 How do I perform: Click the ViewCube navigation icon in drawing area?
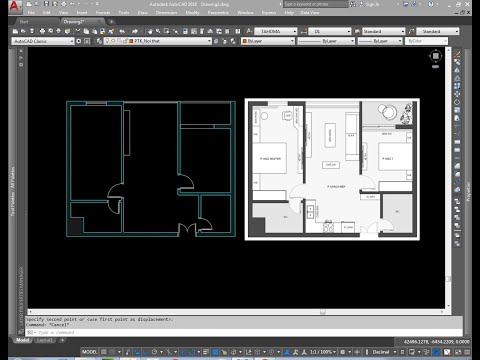[436, 56]
